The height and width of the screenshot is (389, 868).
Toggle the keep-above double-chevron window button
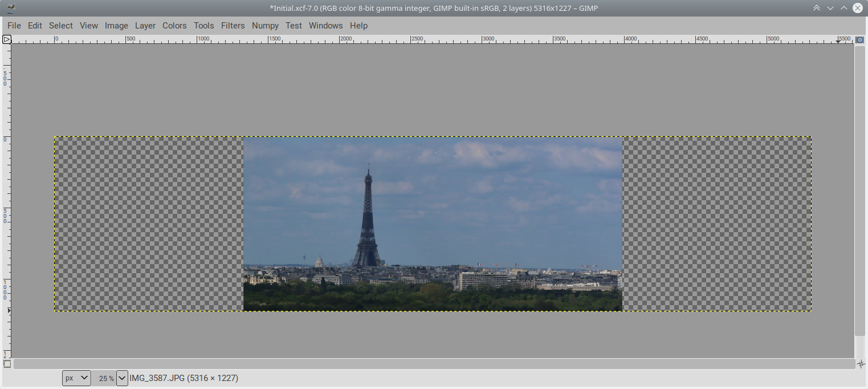(817, 8)
